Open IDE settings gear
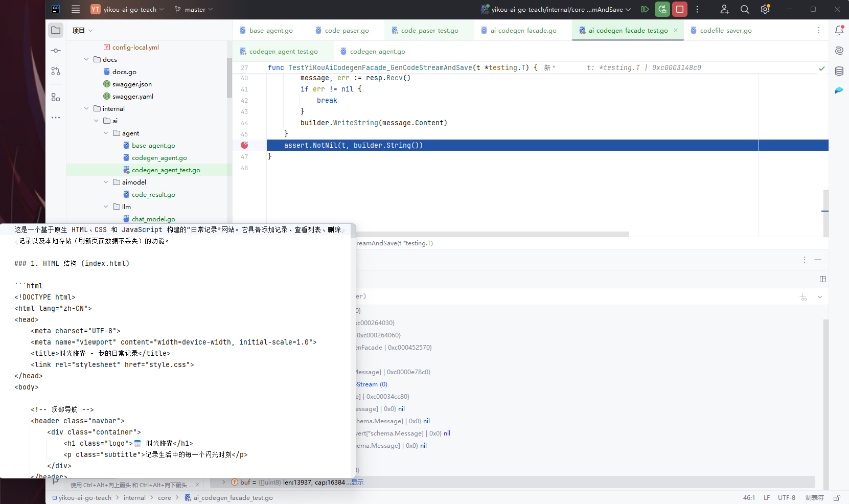 [765, 9]
